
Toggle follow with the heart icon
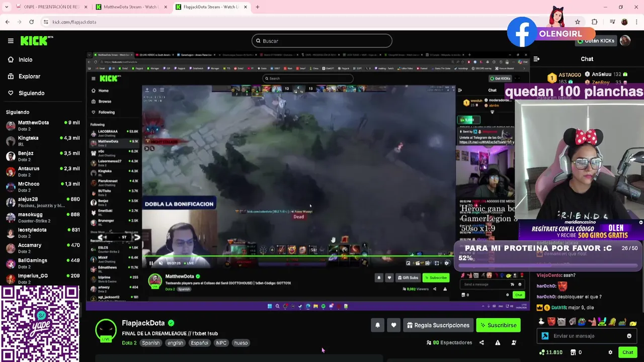(393, 325)
